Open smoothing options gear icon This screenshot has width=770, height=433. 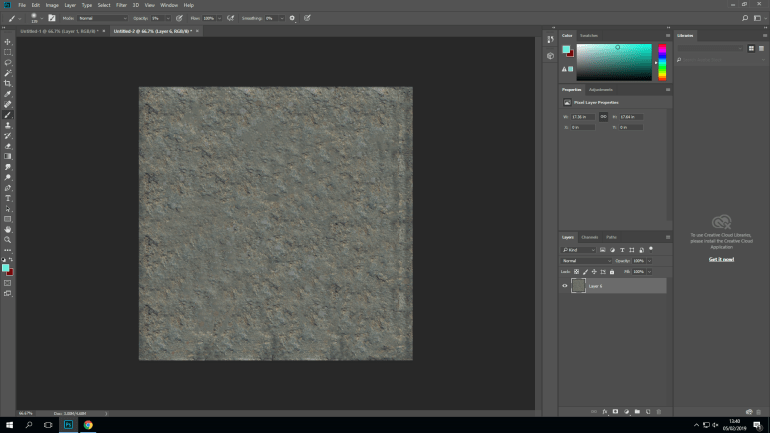tap(292, 18)
